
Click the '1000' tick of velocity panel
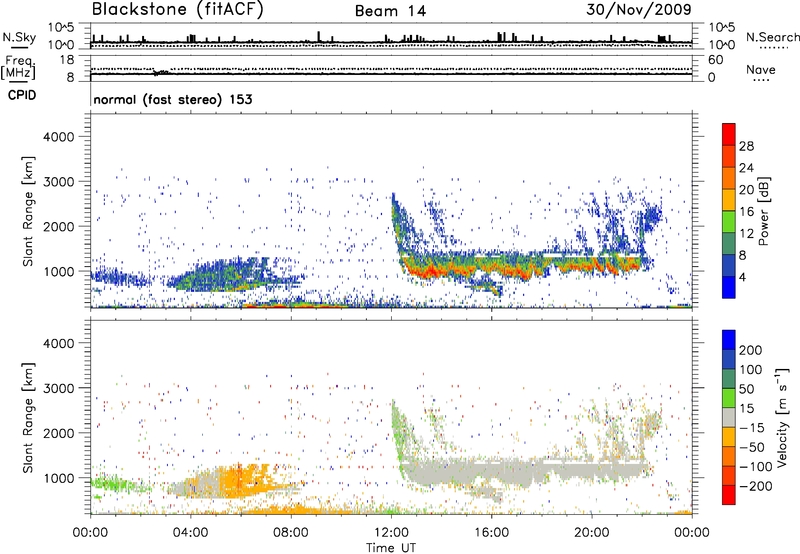pyautogui.click(x=59, y=478)
